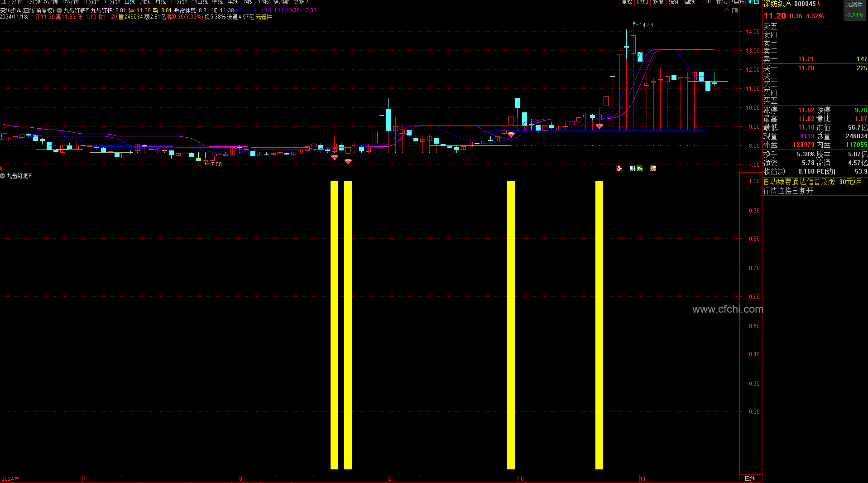Open the 统计 statistics tool
Screen dimensions: 868x483
click(674, 2)
